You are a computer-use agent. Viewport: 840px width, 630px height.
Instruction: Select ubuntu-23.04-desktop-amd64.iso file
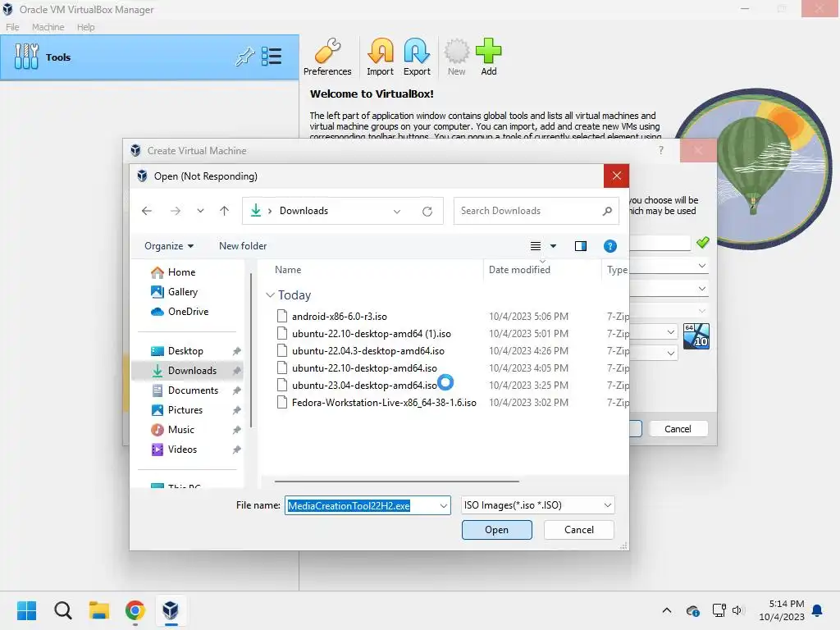coord(364,386)
